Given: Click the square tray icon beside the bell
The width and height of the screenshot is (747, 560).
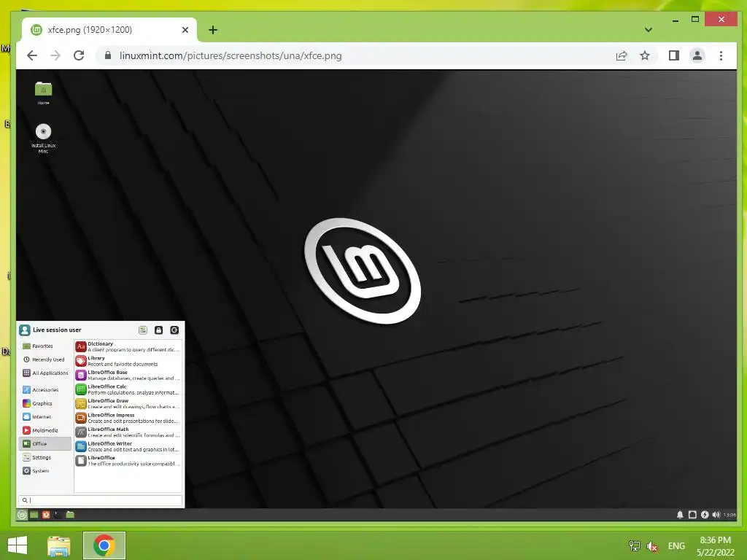Looking at the screenshot, I should 693,515.
